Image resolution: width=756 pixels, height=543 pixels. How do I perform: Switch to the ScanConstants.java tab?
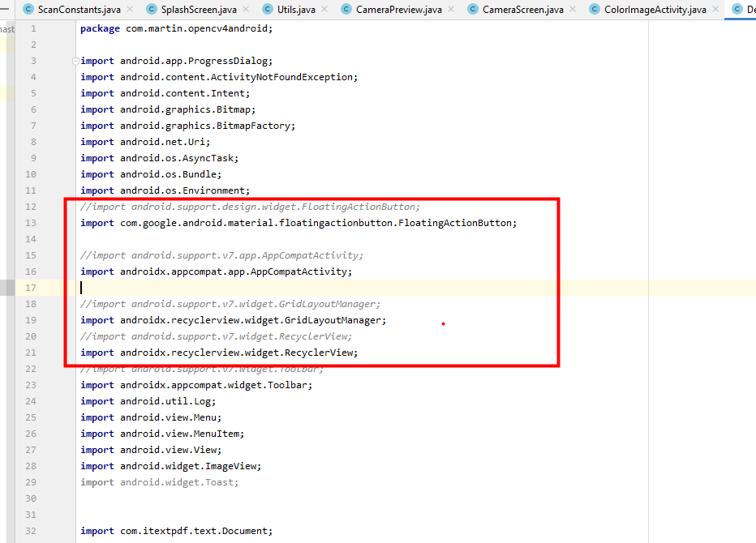tap(79, 10)
